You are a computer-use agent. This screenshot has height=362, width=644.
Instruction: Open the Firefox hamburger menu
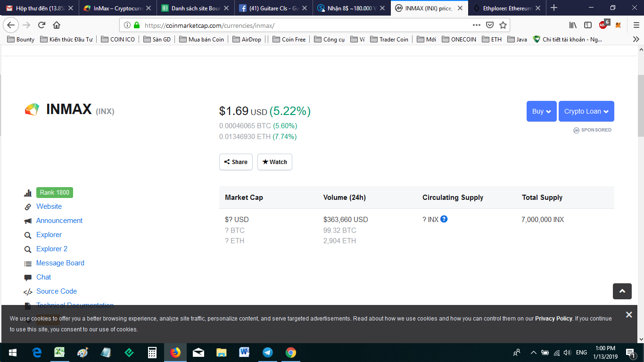636,25
